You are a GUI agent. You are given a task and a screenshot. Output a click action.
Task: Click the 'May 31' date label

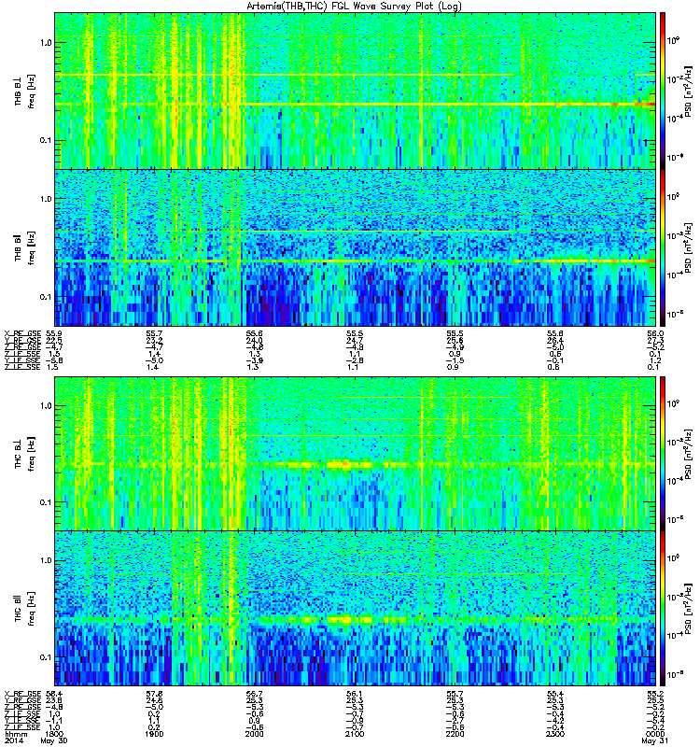(x=655, y=740)
